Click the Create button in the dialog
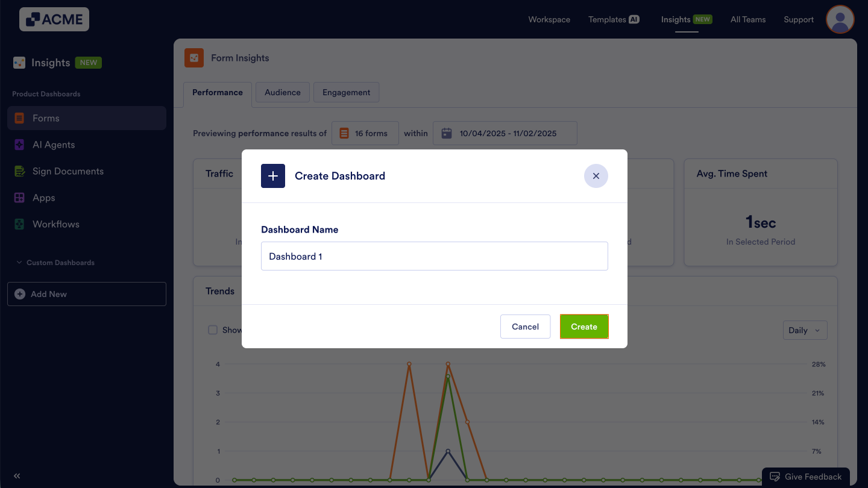The height and width of the screenshot is (488, 868). coord(583,326)
